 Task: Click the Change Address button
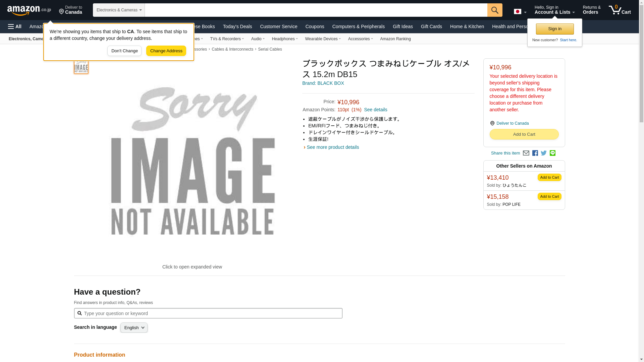pyautogui.click(x=166, y=51)
